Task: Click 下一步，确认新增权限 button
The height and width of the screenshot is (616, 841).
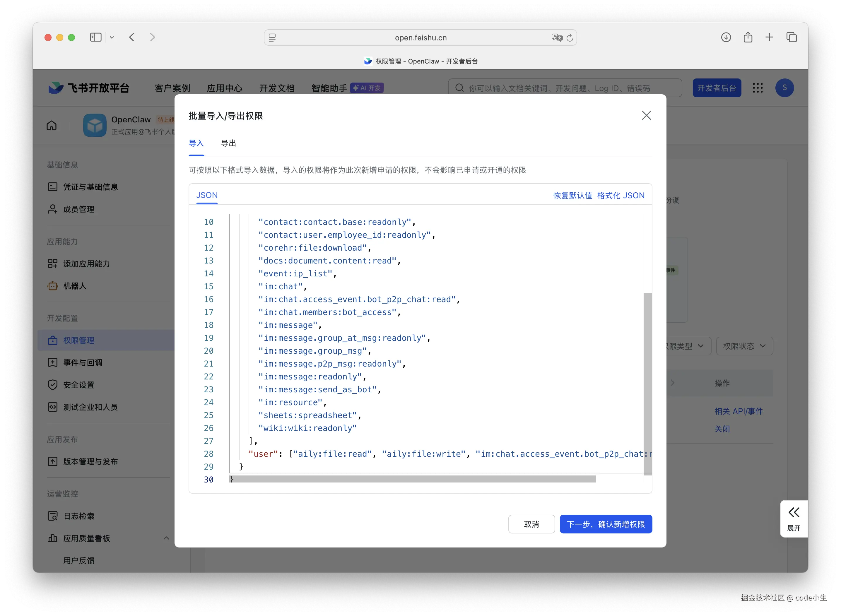Action: pos(606,524)
